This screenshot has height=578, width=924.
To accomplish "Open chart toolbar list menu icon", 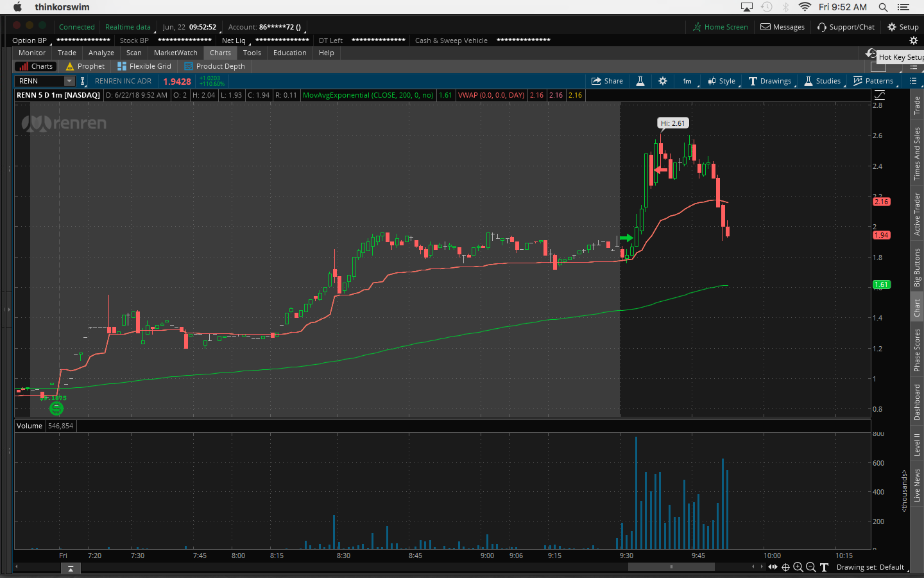I will 913,81.
